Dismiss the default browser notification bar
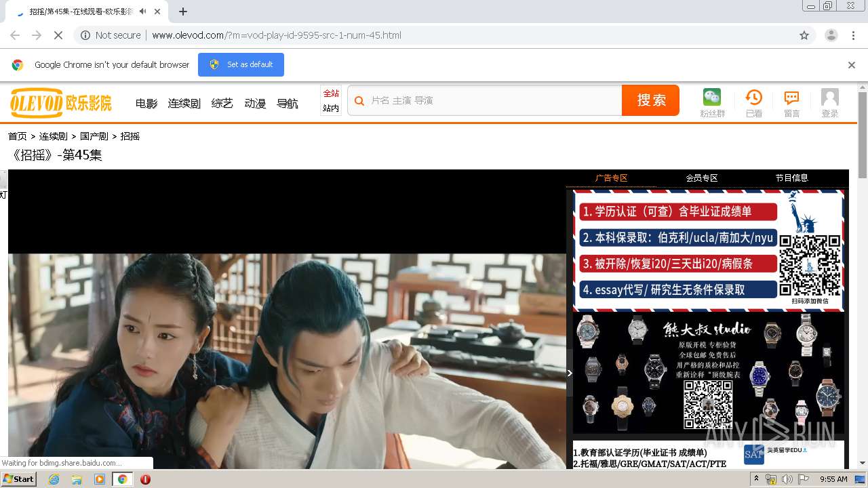 coord(852,65)
